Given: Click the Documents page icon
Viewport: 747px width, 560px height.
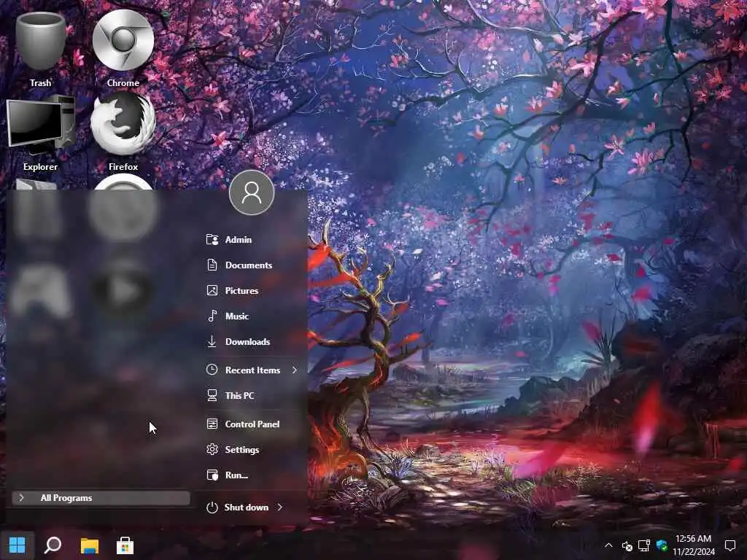Looking at the screenshot, I should [x=212, y=265].
